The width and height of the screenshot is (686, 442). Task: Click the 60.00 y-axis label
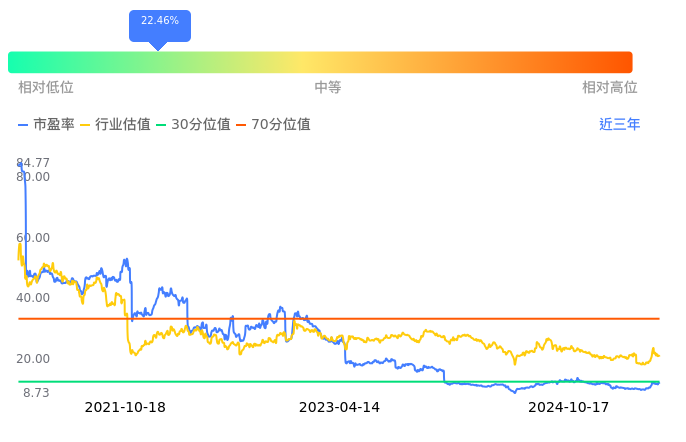(33, 238)
